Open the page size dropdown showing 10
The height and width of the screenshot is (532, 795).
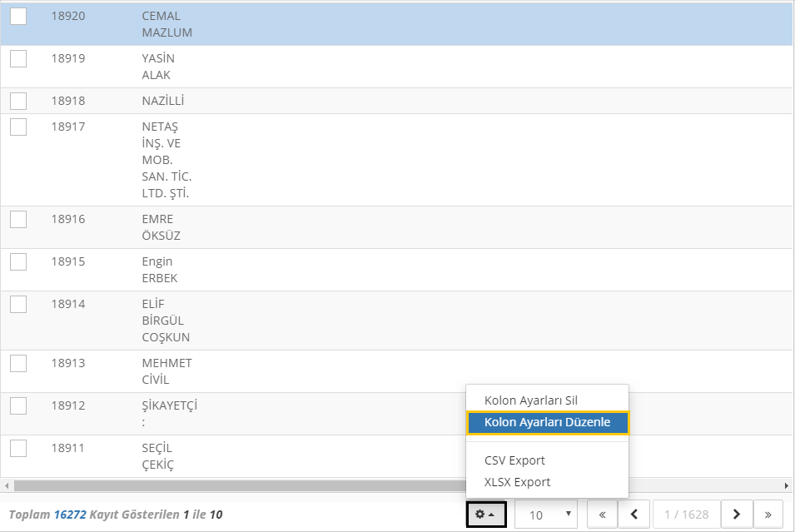point(546,515)
